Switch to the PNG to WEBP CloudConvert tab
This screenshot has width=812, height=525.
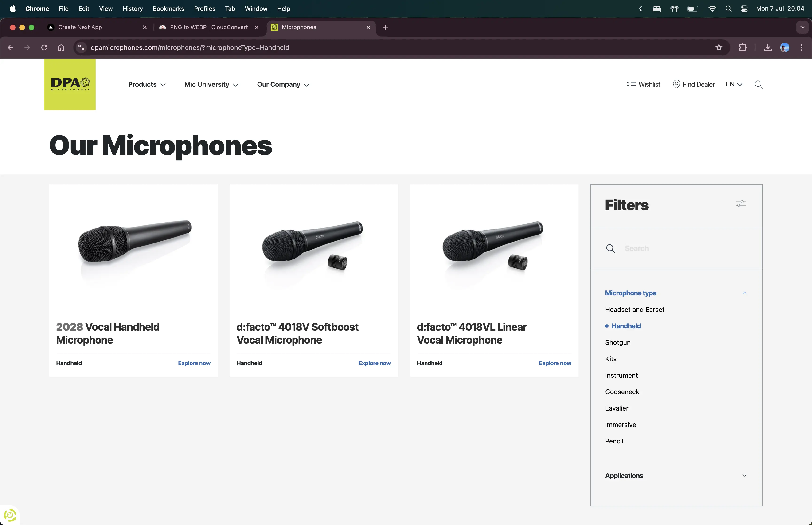point(209,27)
